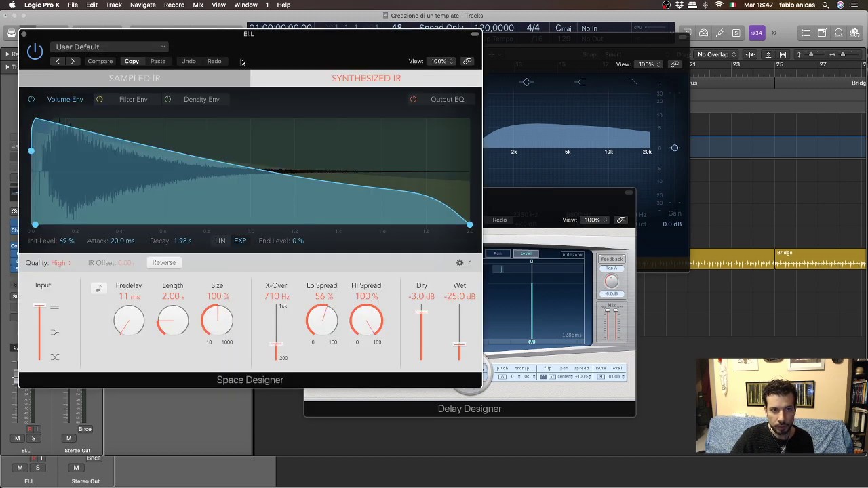Click the Dry level slider handle
This screenshot has width=868, height=488.
pos(421,311)
